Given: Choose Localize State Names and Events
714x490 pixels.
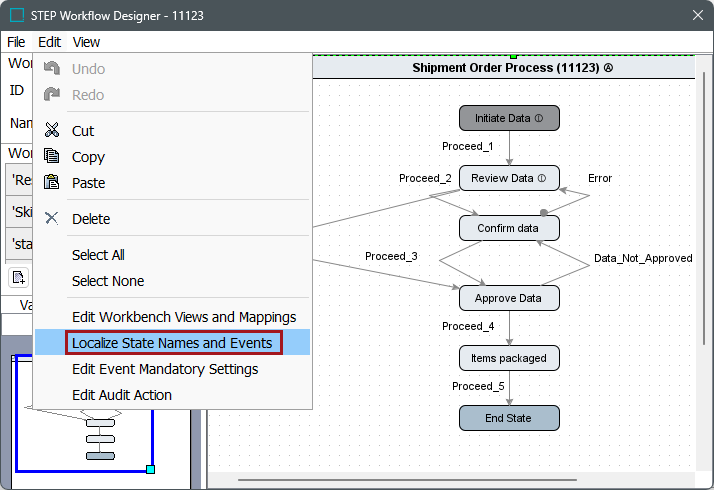Looking at the screenshot, I should 172,343.
